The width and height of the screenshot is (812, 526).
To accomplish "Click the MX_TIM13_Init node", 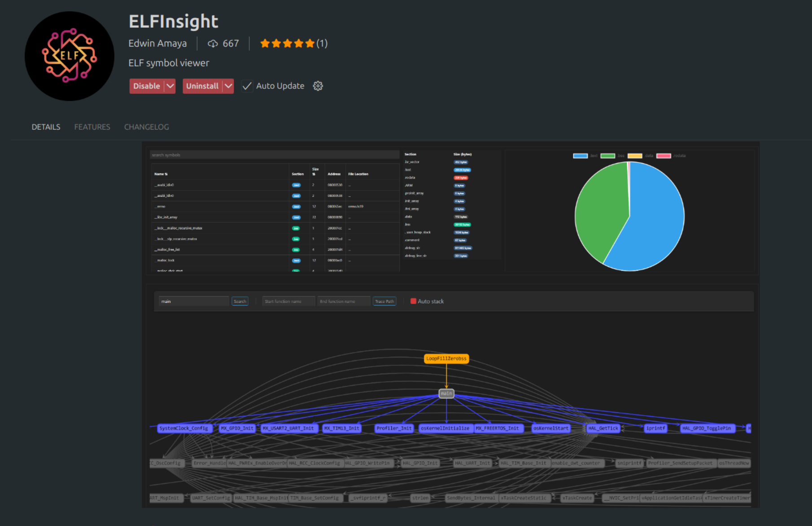I will click(x=341, y=428).
